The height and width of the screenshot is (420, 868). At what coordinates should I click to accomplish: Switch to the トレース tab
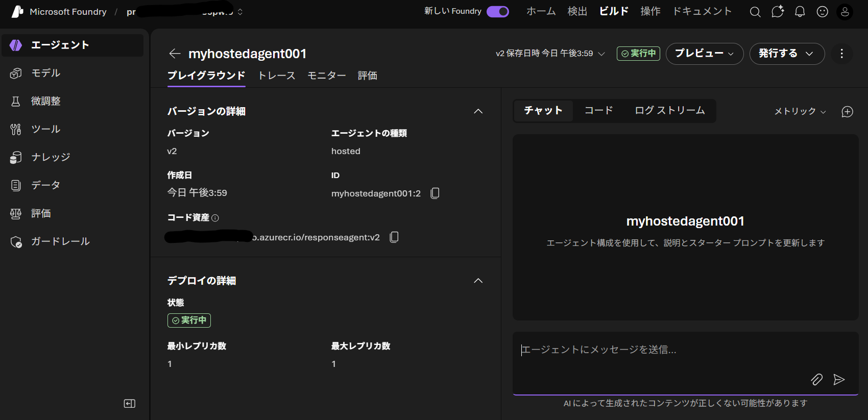tap(277, 76)
